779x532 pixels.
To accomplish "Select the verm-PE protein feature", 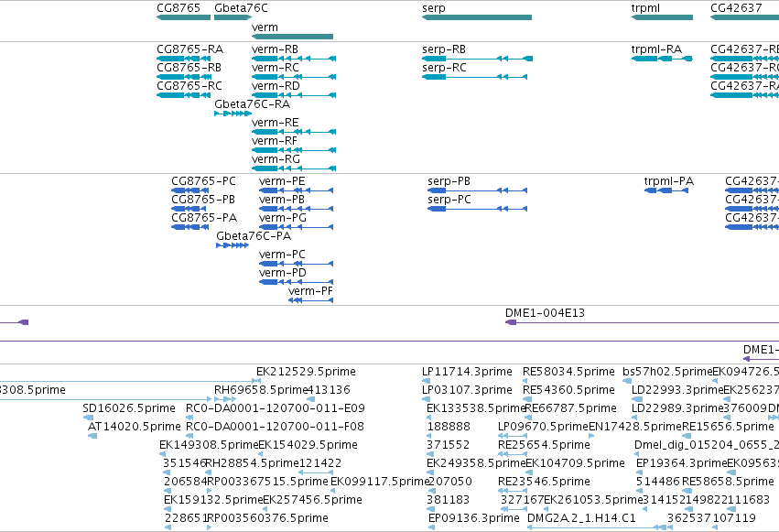I will (x=296, y=190).
